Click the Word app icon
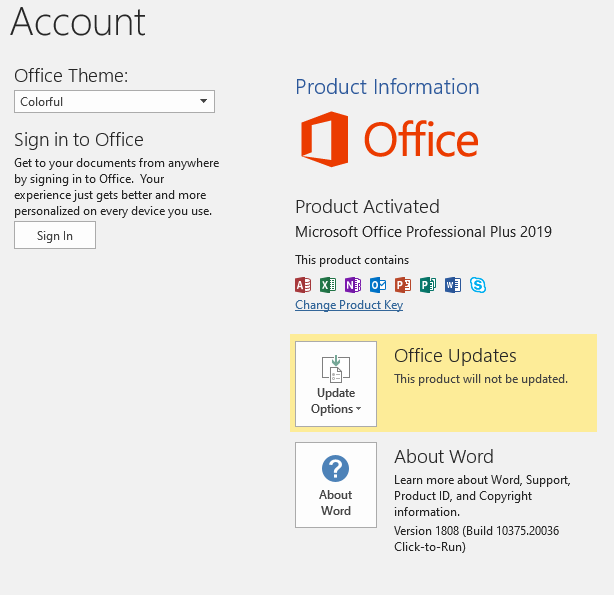This screenshot has width=614, height=595. click(x=453, y=285)
